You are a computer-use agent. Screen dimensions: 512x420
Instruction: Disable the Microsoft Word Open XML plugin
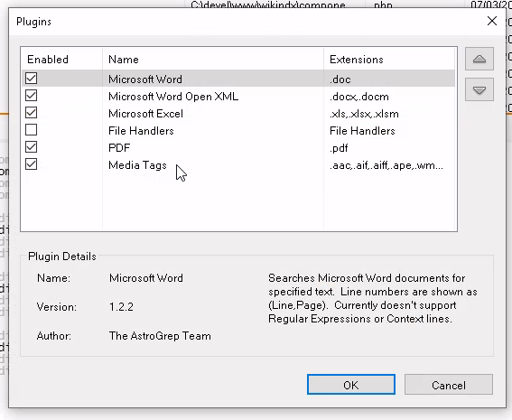click(x=32, y=96)
